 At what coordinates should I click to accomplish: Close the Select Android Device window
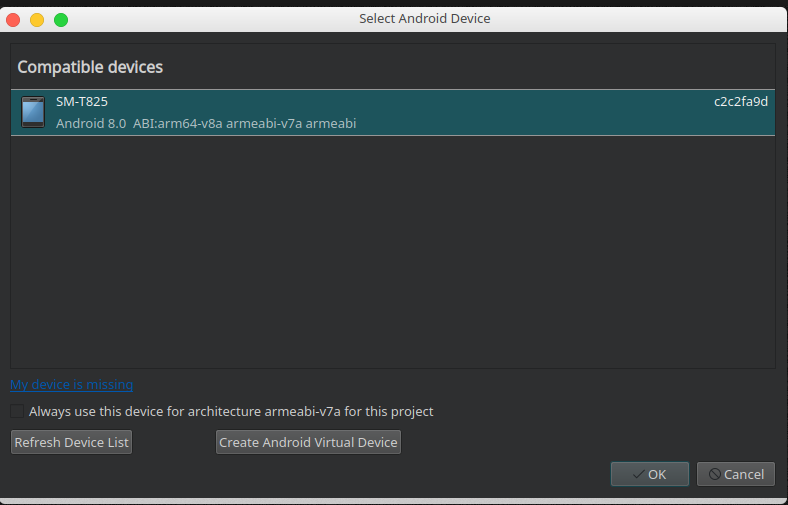14,19
